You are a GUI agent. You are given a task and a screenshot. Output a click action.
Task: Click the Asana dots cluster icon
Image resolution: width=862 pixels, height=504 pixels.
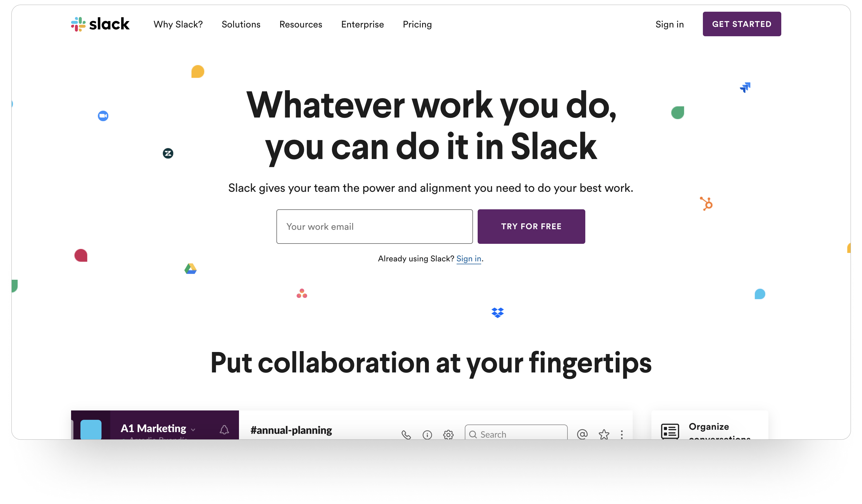[302, 294]
